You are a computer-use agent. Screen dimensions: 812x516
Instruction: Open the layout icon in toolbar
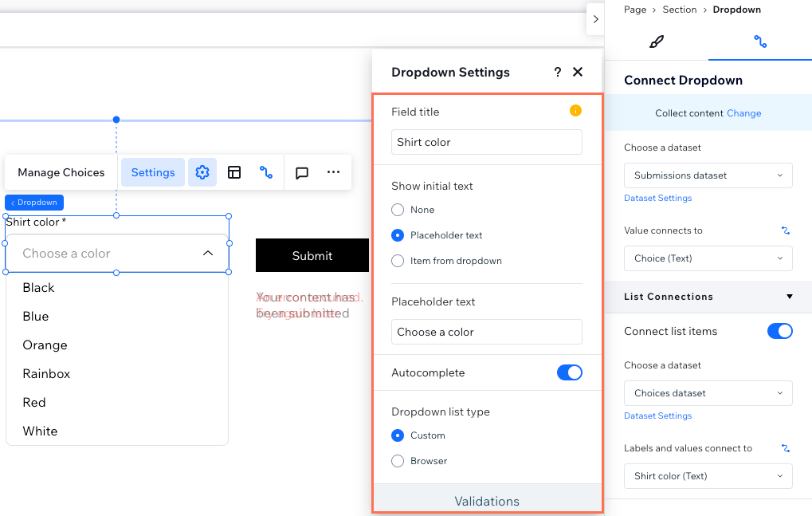click(234, 172)
